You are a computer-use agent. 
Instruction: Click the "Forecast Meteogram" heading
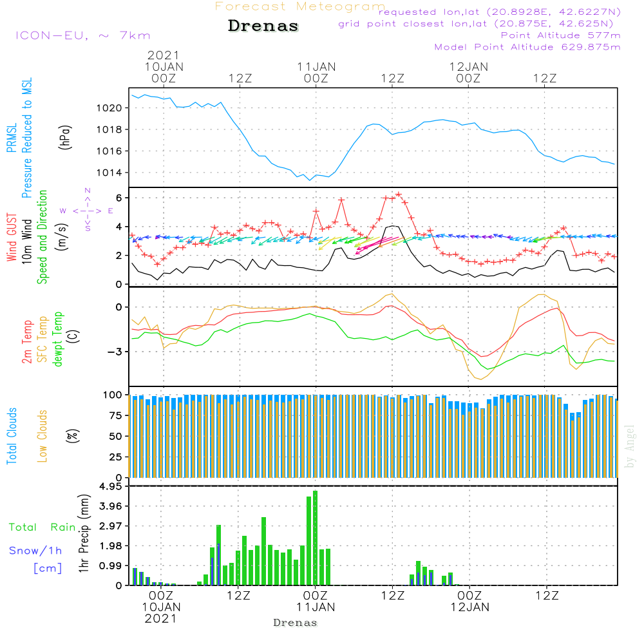click(300, 6)
